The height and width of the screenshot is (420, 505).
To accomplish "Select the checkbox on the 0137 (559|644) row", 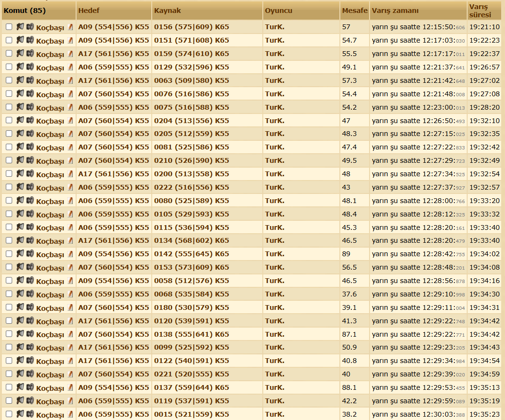I will (x=9, y=387).
